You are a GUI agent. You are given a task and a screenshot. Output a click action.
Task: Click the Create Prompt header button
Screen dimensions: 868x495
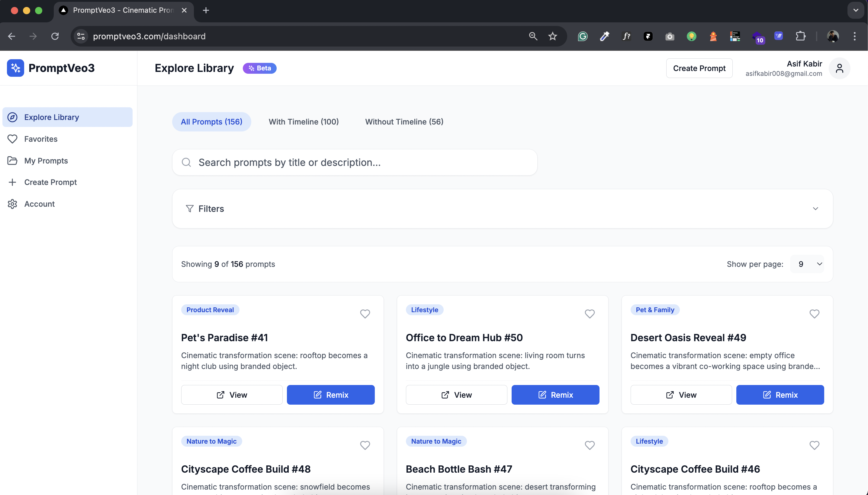coord(699,68)
